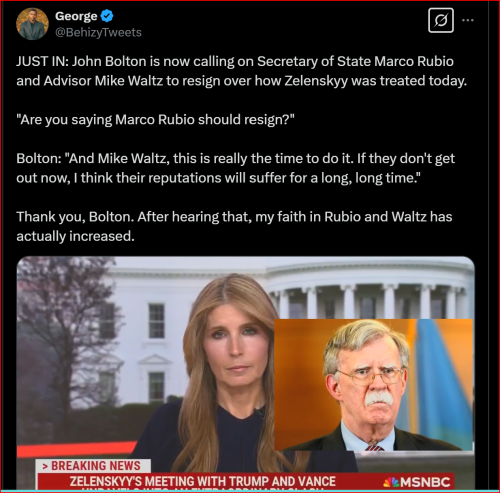
Task: Open the Grok explain-post icon
Action: [441, 21]
